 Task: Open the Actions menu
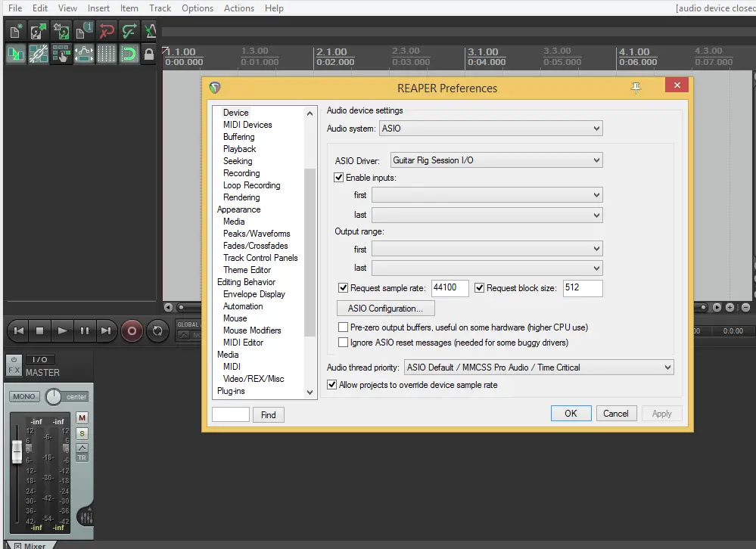click(x=238, y=8)
